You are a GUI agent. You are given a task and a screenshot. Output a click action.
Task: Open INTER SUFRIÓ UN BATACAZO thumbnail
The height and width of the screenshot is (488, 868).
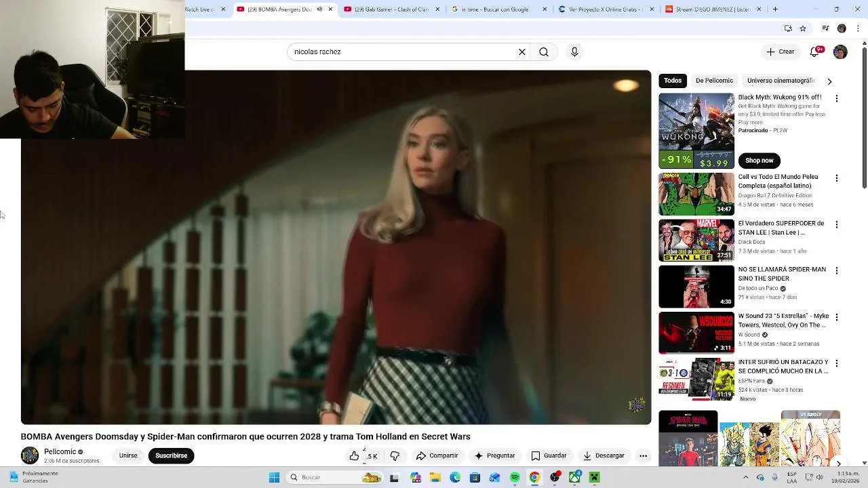point(696,379)
